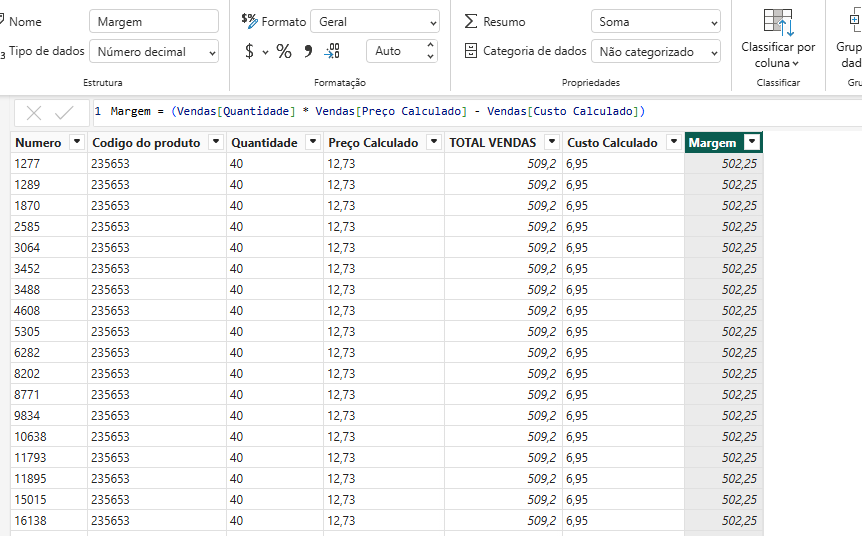Open filter arrow on Quantidade column

coord(312,143)
